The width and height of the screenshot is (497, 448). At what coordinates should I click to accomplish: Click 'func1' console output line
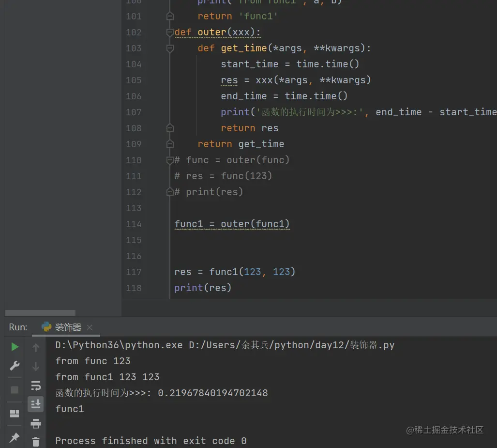[x=70, y=409]
